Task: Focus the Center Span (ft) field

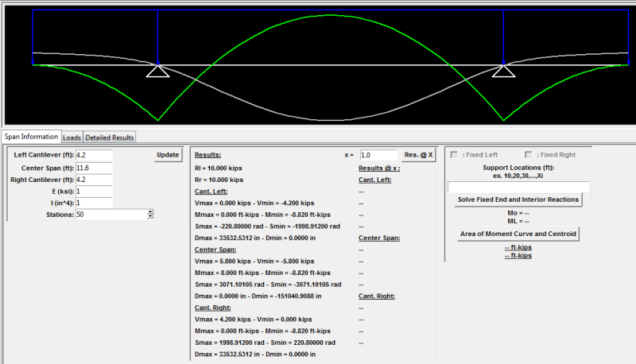Action: [x=94, y=168]
